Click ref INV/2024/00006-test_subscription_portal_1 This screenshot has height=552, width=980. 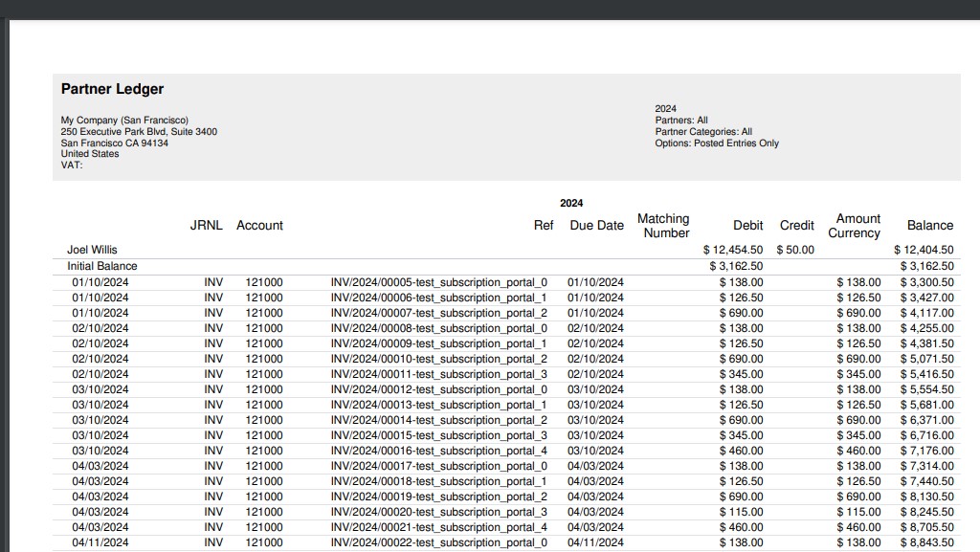(438, 298)
